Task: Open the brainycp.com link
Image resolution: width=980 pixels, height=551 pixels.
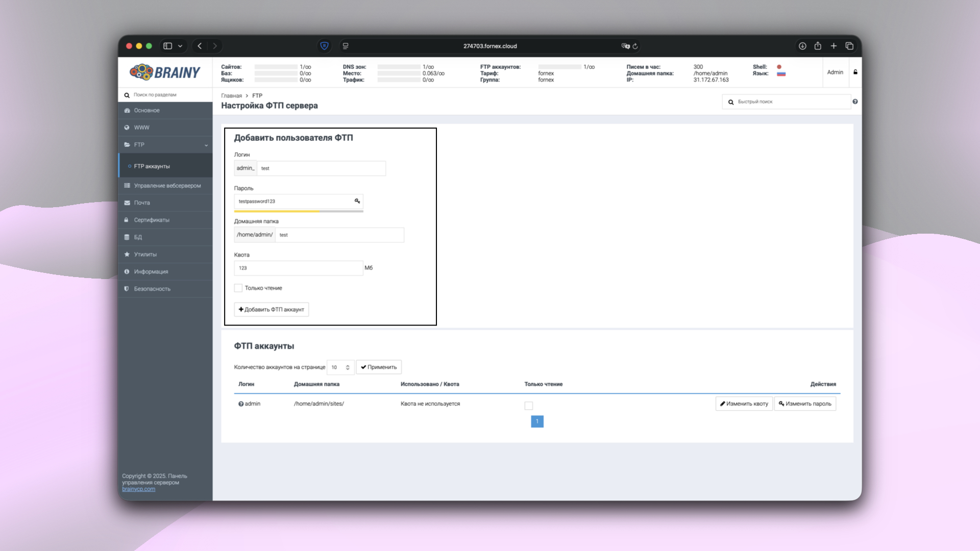Action: pyautogui.click(x=138, y=489)
